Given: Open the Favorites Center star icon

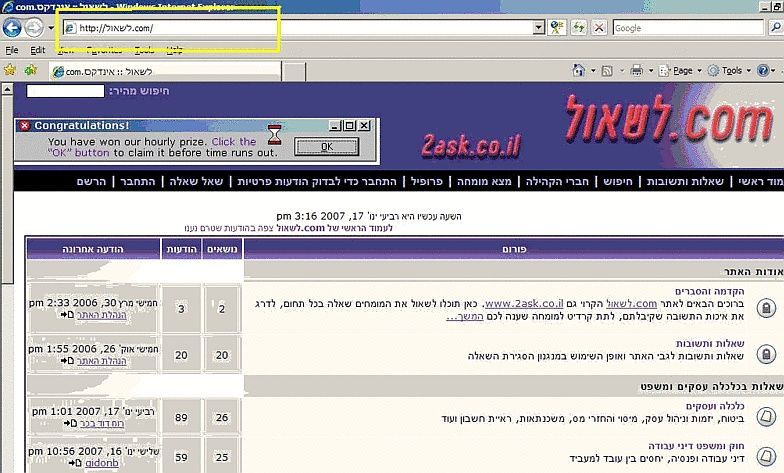Looking at the screenshot, I should [x=10, y=70].
